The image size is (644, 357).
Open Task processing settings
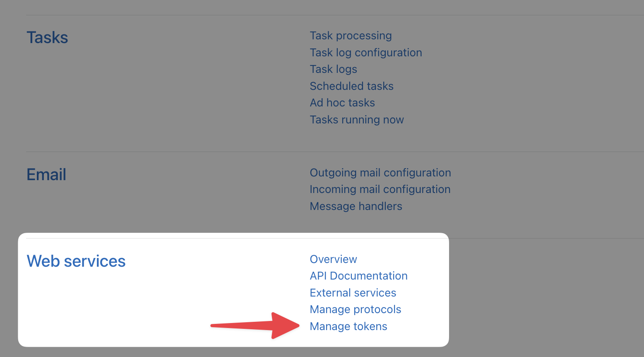click(351, 36)
